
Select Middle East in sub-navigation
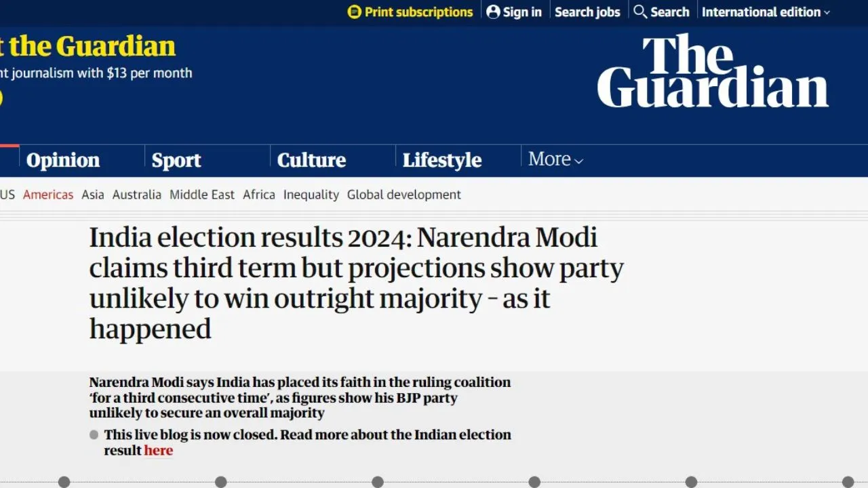coord(202,195)
